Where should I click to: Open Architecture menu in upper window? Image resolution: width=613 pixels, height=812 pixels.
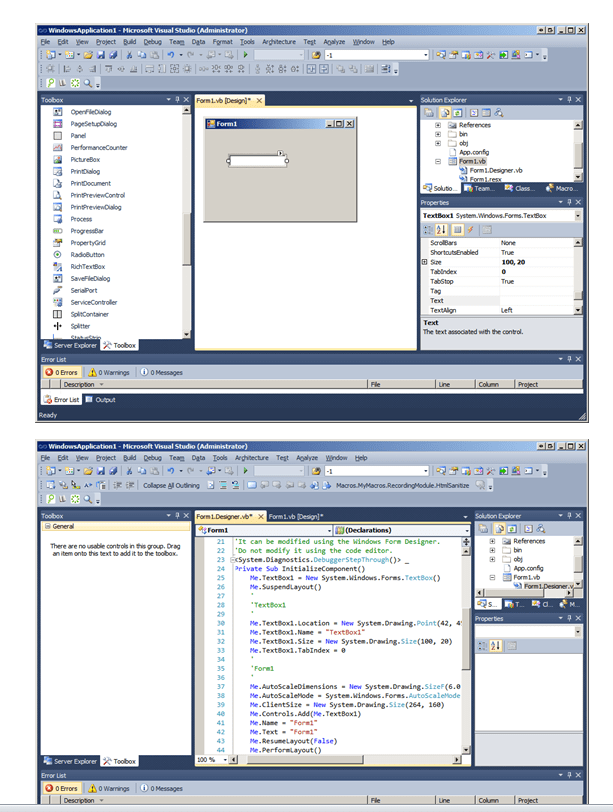click(x=279, y=42)
